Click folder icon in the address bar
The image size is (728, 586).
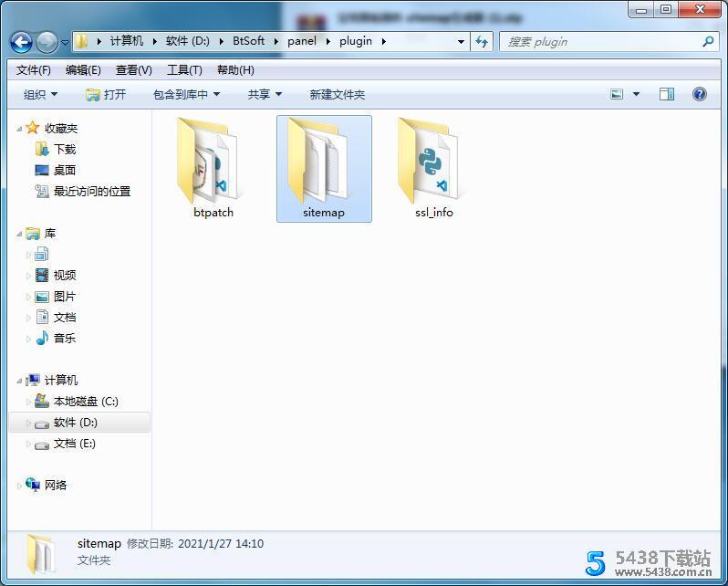point(82,41)
